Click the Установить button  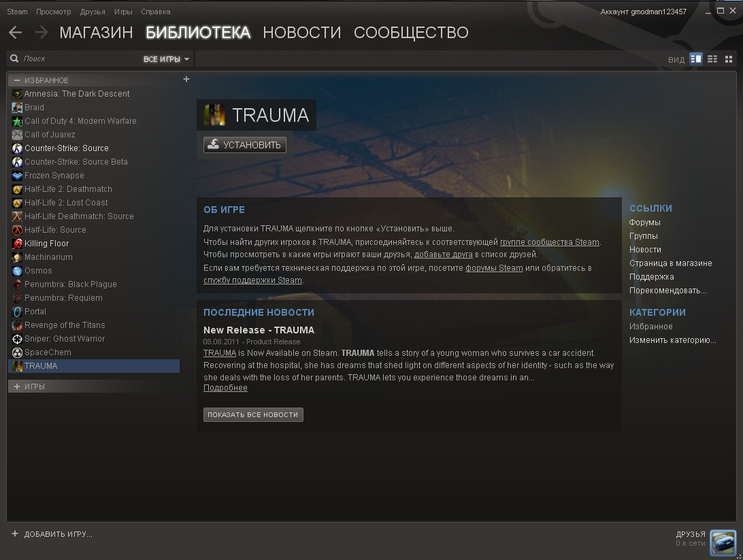click(x=245, y=145)
